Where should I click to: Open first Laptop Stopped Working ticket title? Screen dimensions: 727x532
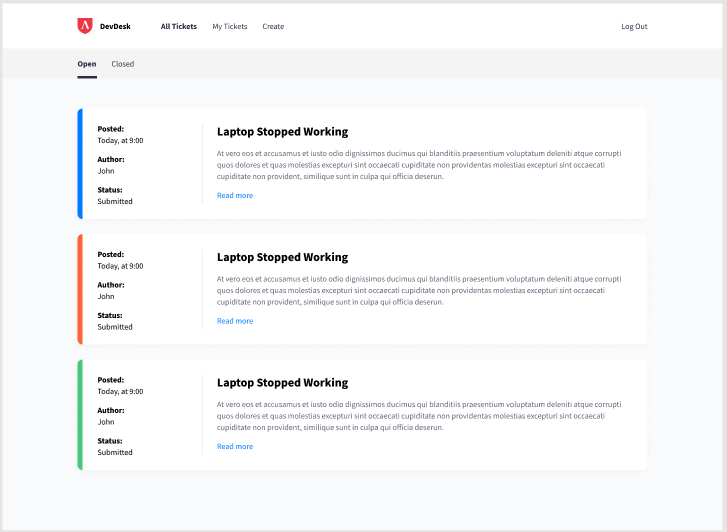coord(282,132)
